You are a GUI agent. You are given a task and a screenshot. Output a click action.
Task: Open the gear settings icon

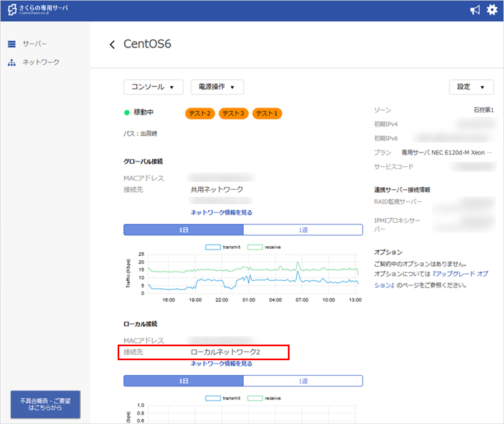(492, 10)
